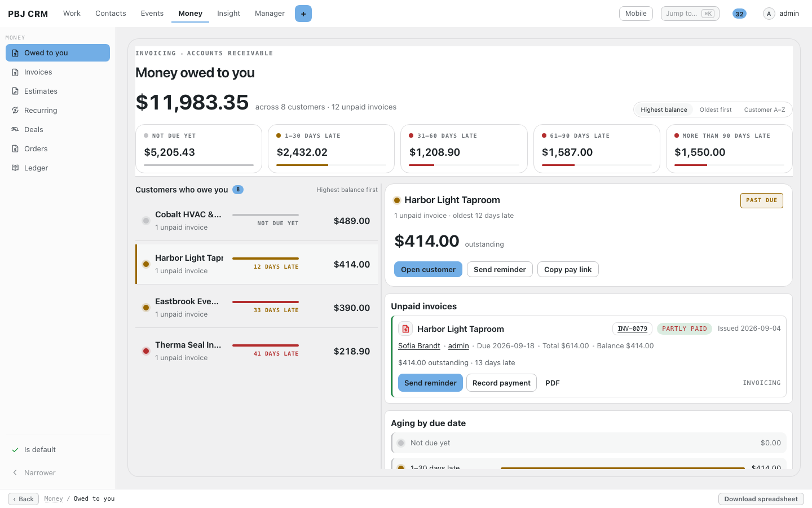The height and width of the screenshot is (508, 812).
Task: Open the Work menu
Action: click(72, 14)
